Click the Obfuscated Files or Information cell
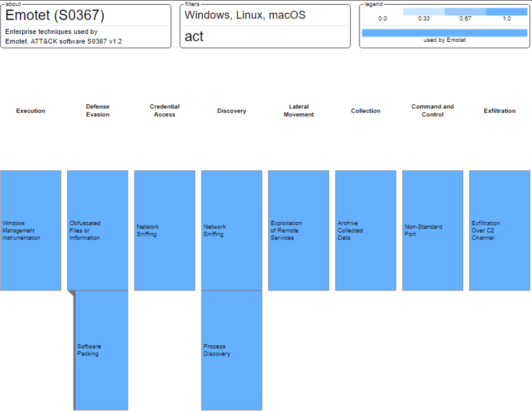 [x=97, y=231]
